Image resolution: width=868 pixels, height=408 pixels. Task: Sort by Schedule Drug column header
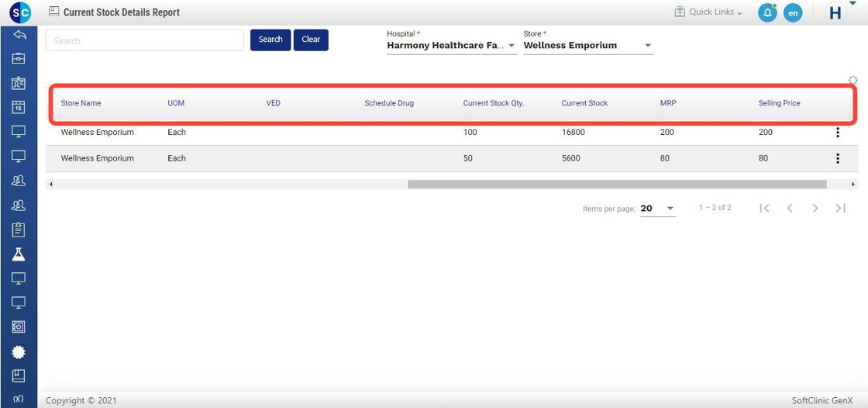coord(389,103)
